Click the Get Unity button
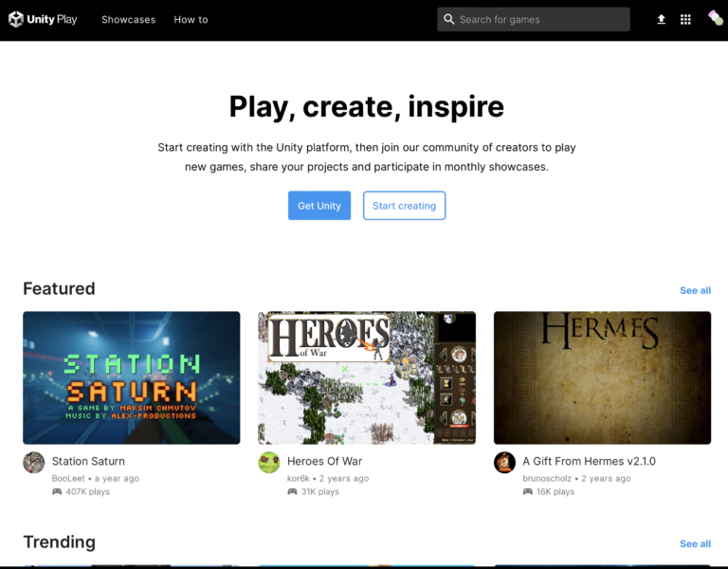 pyautogui.click(x=319, y=206)
